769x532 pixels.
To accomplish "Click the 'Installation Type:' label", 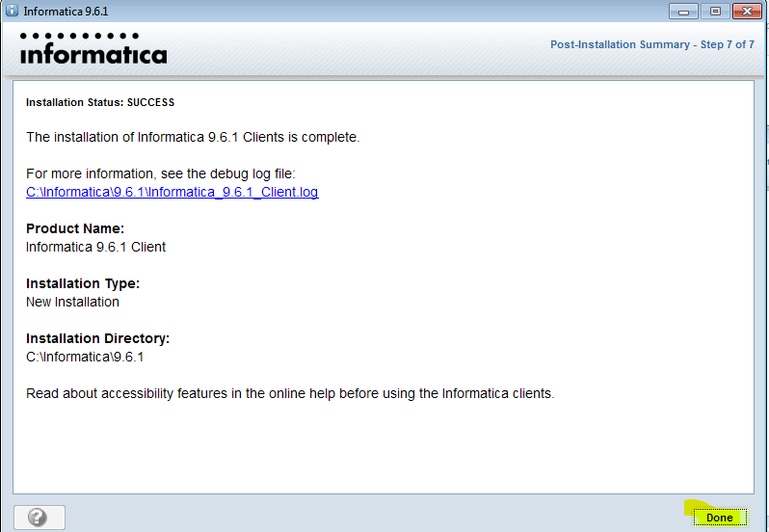I will (83, 284).
